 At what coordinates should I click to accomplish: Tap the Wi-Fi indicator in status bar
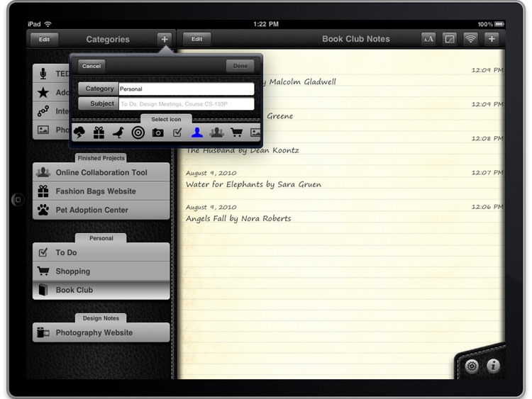click(48, 24)
